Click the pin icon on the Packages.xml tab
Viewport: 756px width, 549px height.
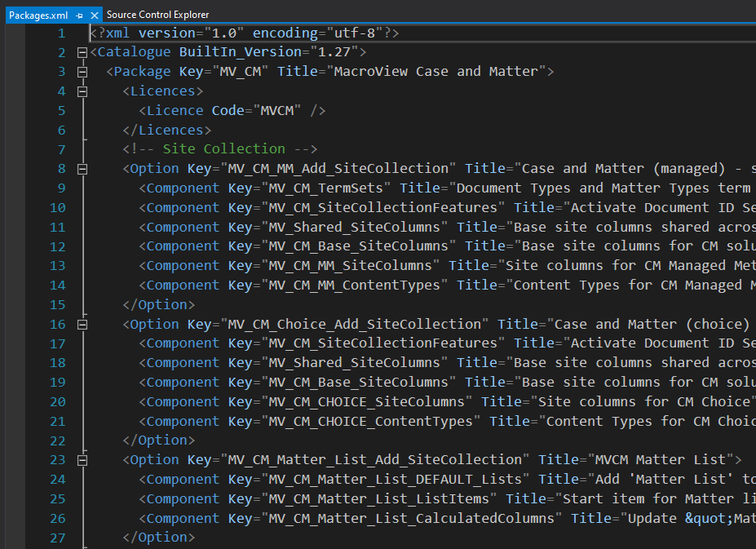78,14
